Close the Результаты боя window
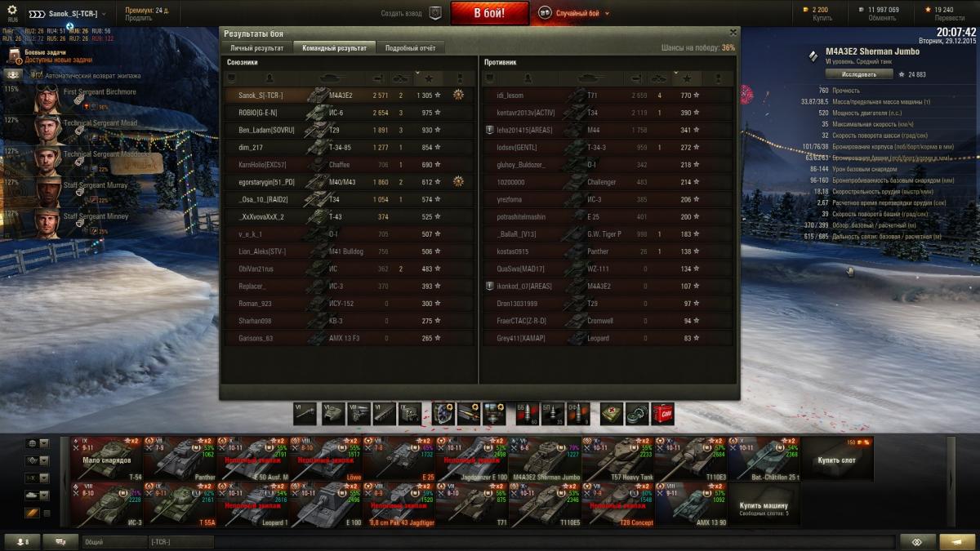Viewport: 980px width, 551px height. point(733,32)
